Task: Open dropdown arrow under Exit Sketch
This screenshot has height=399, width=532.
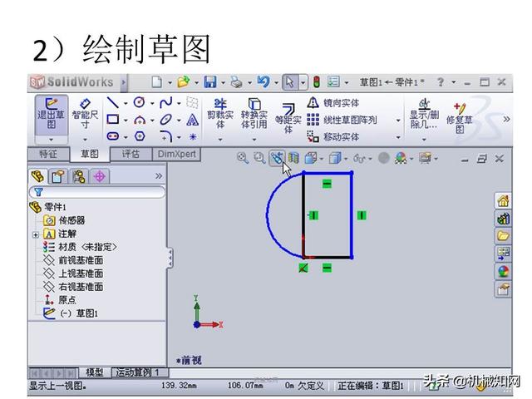Action: point(52,140)
